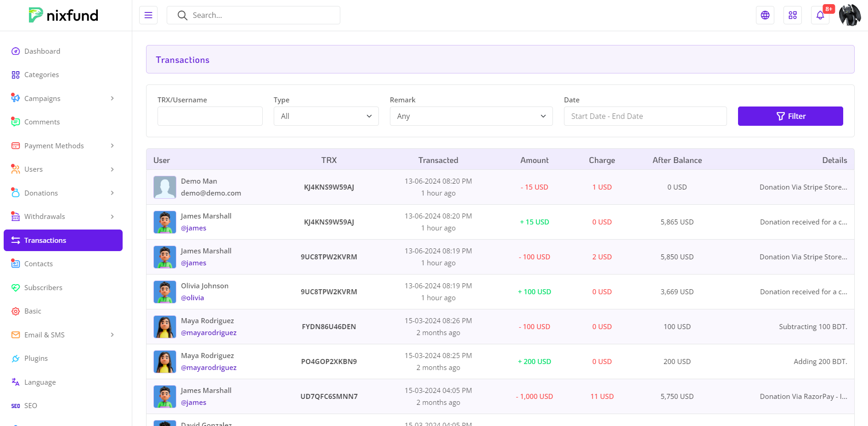Open the Type dropdown set to All

pos(326,116)
